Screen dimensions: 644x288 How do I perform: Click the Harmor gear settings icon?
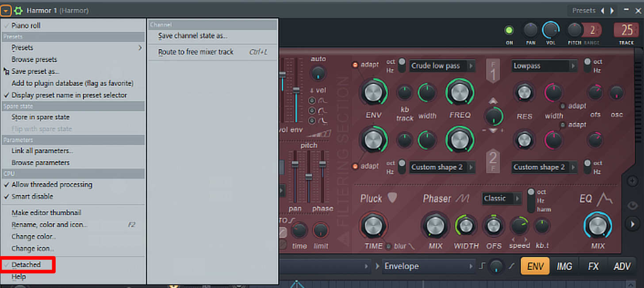click(19, 10)
